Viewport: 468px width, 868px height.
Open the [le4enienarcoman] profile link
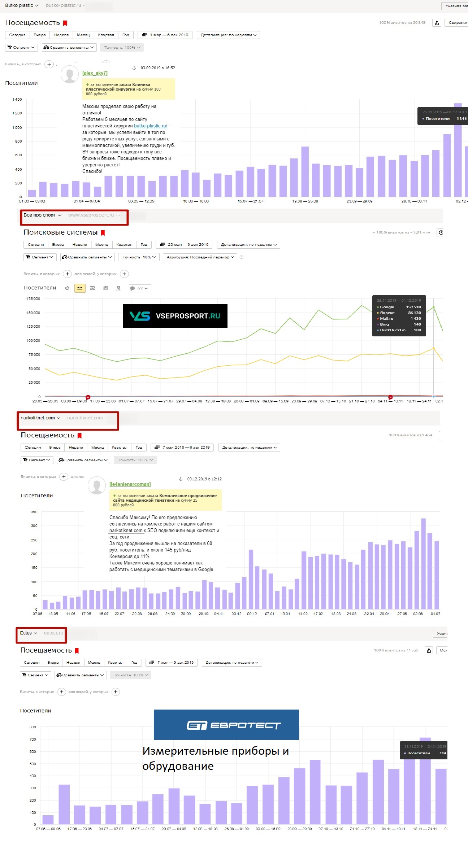[x=130, y=484]
